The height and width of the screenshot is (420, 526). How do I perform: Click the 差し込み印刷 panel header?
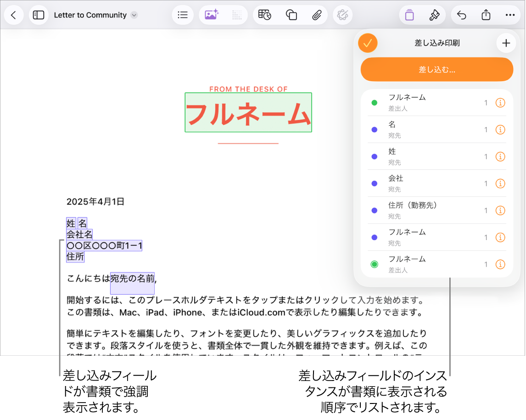(437, 43)
